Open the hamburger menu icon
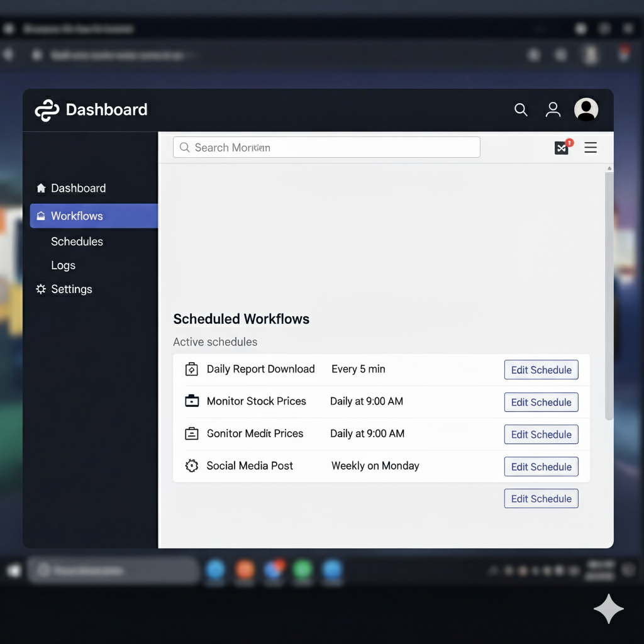This screenshot has width=644, height=644. point(591,147)
